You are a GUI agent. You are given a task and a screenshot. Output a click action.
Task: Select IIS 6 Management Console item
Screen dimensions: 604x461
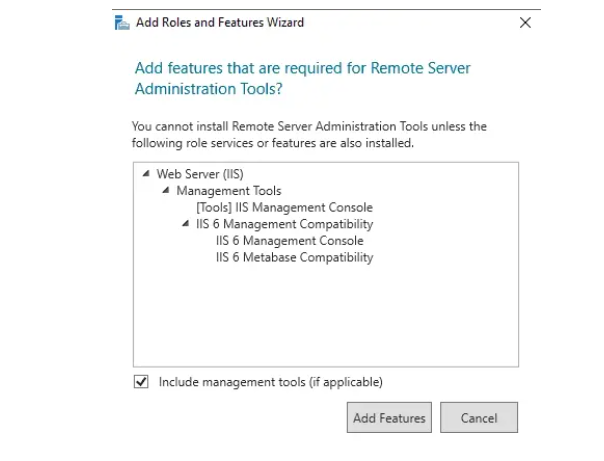pyautogui.click(x=290, y=241)
